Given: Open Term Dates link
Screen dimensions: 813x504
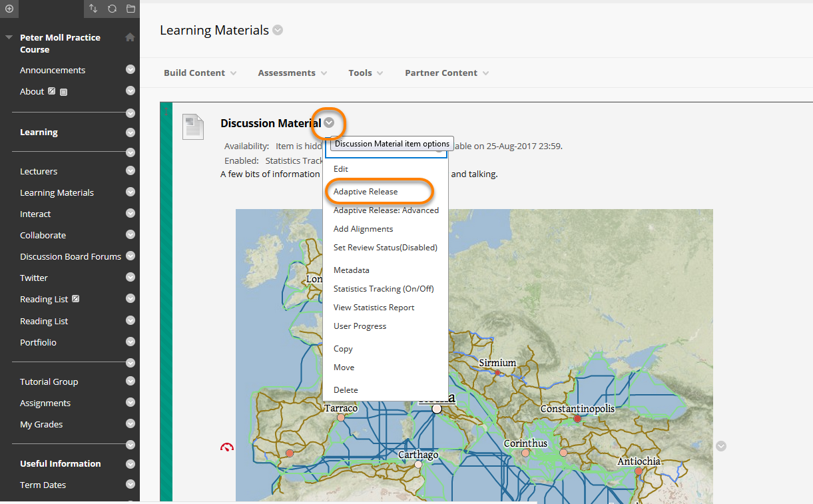Looking at the screenshot, I should 43,485.
